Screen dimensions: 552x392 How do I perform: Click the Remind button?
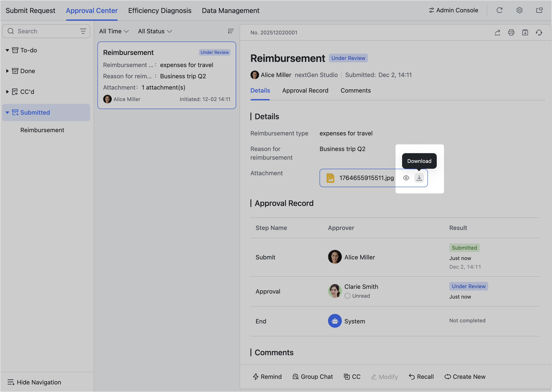267,377
